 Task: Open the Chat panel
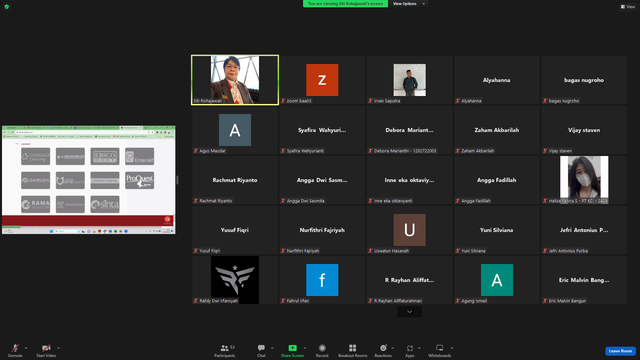tap(261, 350)
